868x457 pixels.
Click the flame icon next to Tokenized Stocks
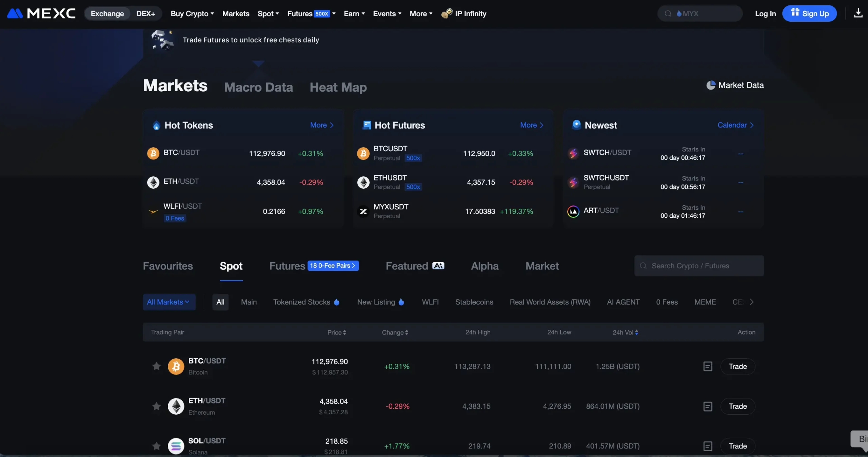coord(336,302)
